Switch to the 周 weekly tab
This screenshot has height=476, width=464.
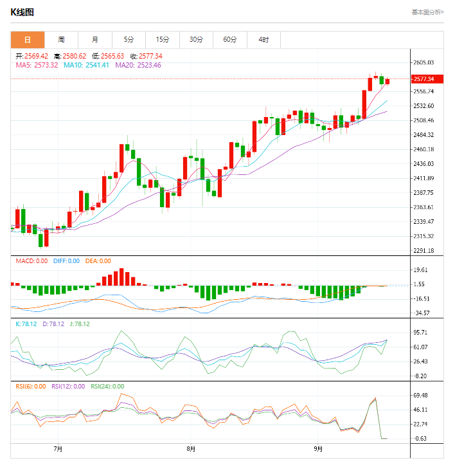tap(61, 40)
